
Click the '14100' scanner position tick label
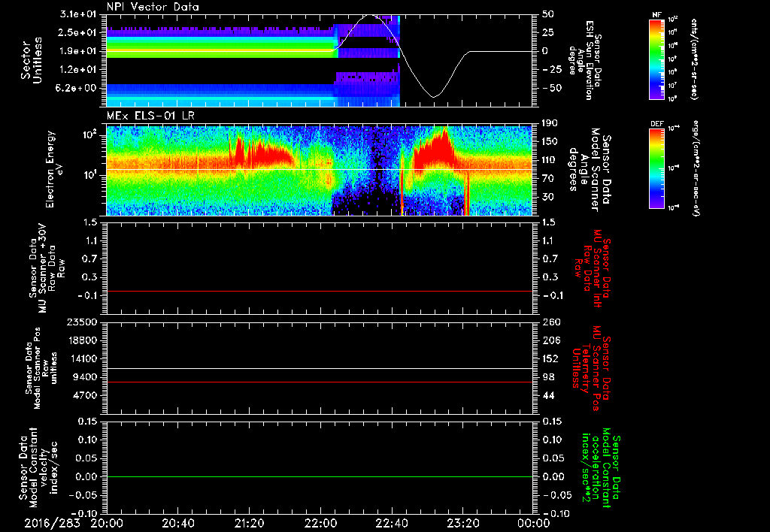83,358
